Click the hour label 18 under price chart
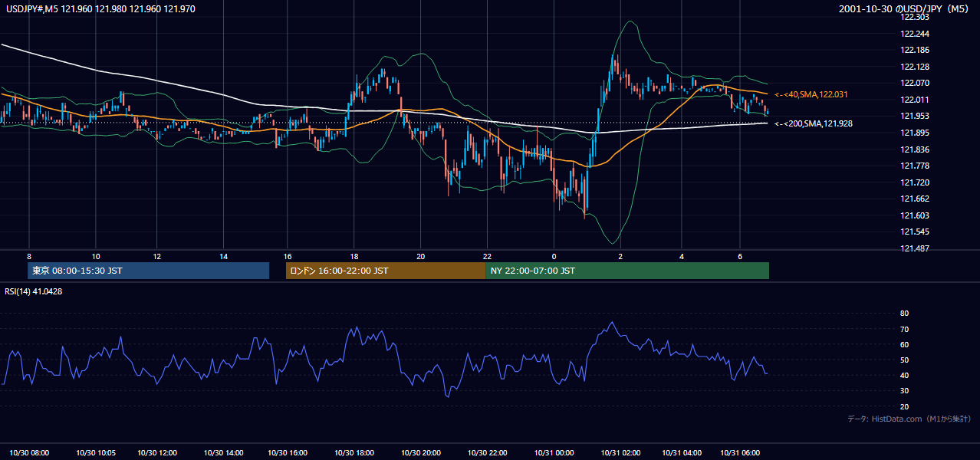The height and width of the screenshot is (460, 980). pos(354,256)
